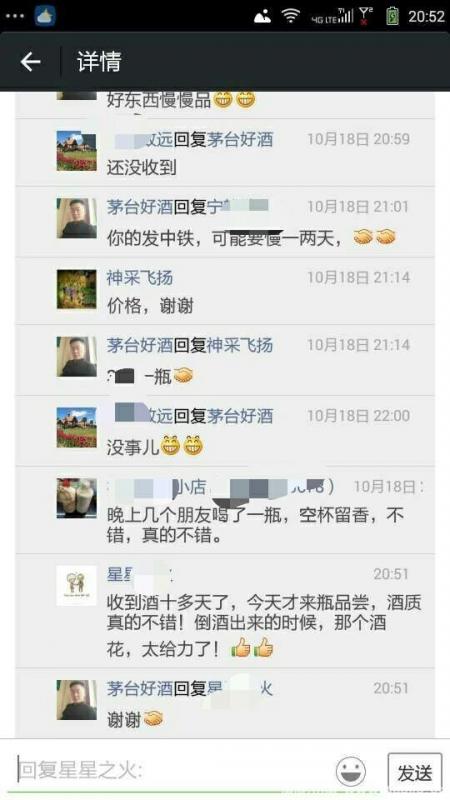This screenshot has width=450, height=800.
Task: Select the 空杯留香 review comment
Action: pyautogui.click(x=255, y=526)
